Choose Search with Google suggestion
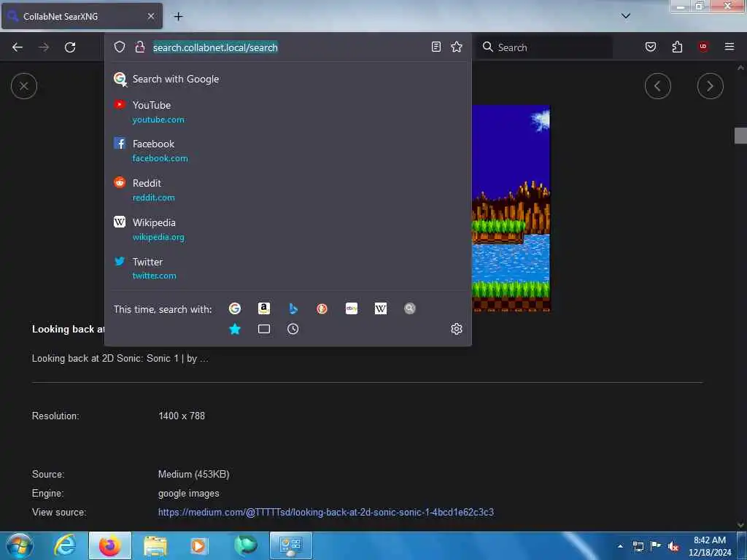747x560 pixels. point(287,79)
